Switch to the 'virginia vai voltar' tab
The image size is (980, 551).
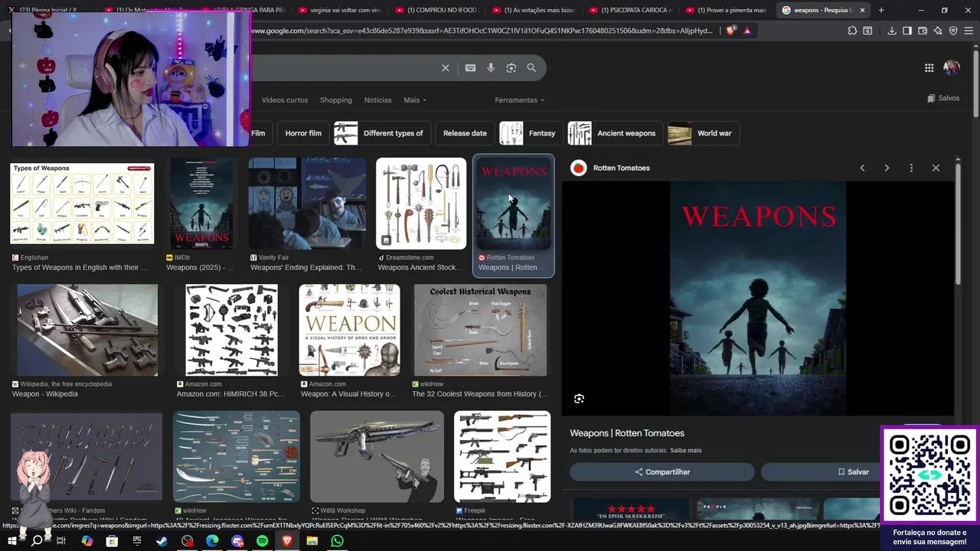pos(340,10)
